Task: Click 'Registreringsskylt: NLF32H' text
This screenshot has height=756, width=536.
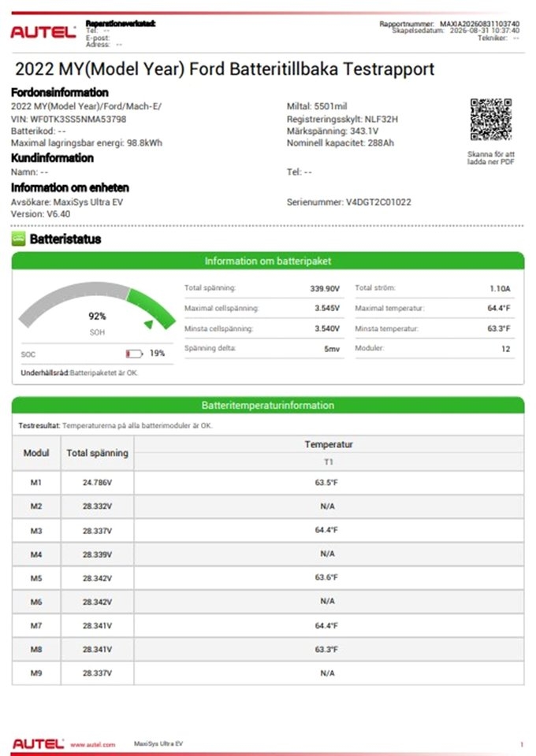Action: (x=342, y=119)
